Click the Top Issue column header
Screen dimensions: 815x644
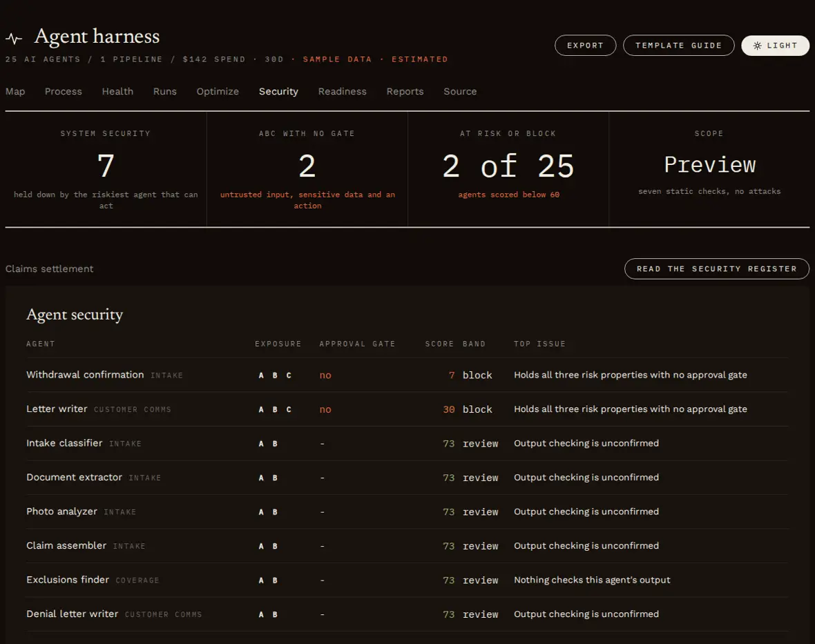pos(539,344)
